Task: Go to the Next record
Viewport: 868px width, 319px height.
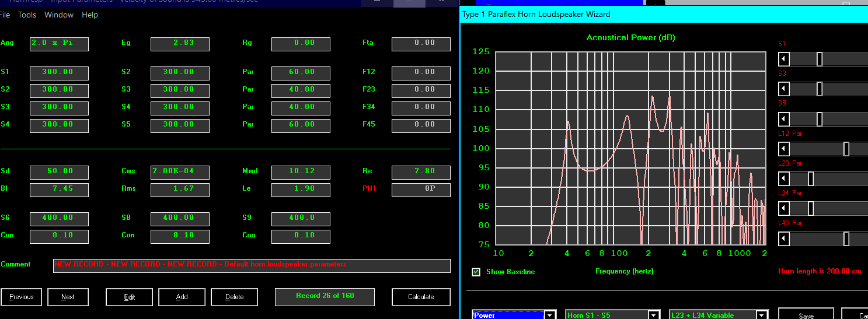Action: tap(68, 297)
